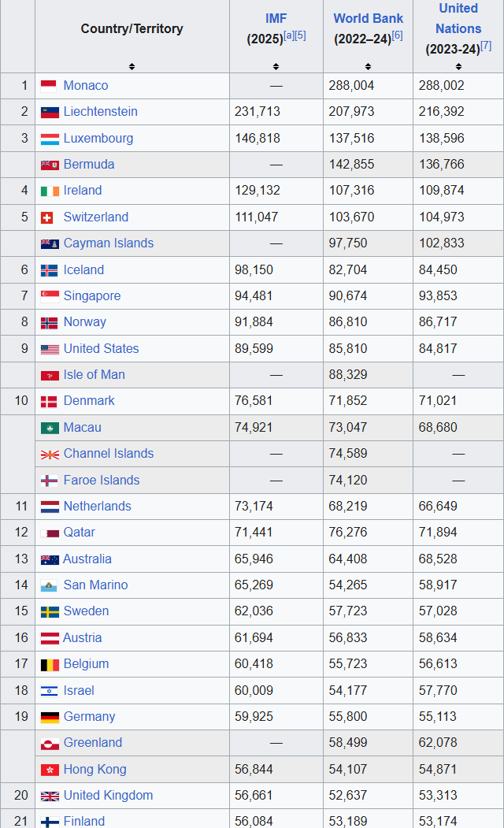Click the Iceland flag icon
The width and height of the screenshot is (504, 828).
click(49, 270)
